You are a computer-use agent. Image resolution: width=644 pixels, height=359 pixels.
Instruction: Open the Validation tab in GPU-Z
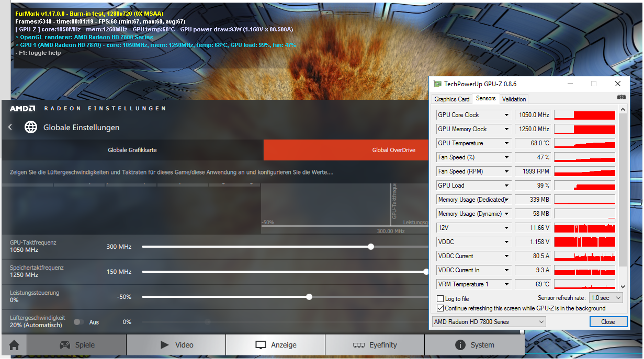click(514, 99)
